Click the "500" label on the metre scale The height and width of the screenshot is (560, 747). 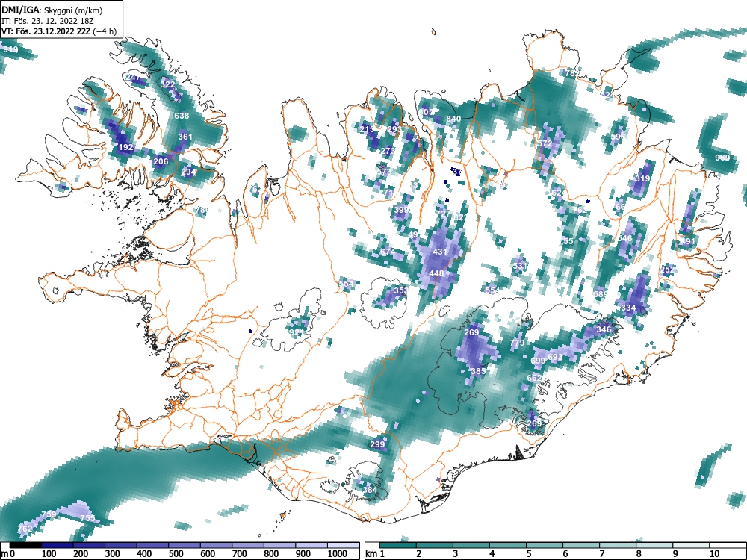tap(176, 554)
